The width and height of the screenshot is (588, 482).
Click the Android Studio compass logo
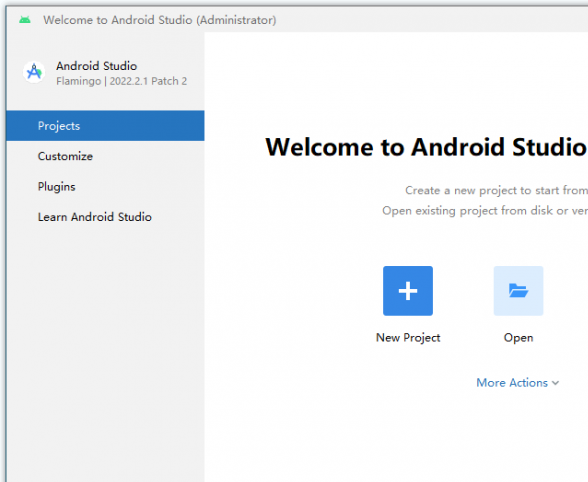pyautogui.click(x=34, y=72)
